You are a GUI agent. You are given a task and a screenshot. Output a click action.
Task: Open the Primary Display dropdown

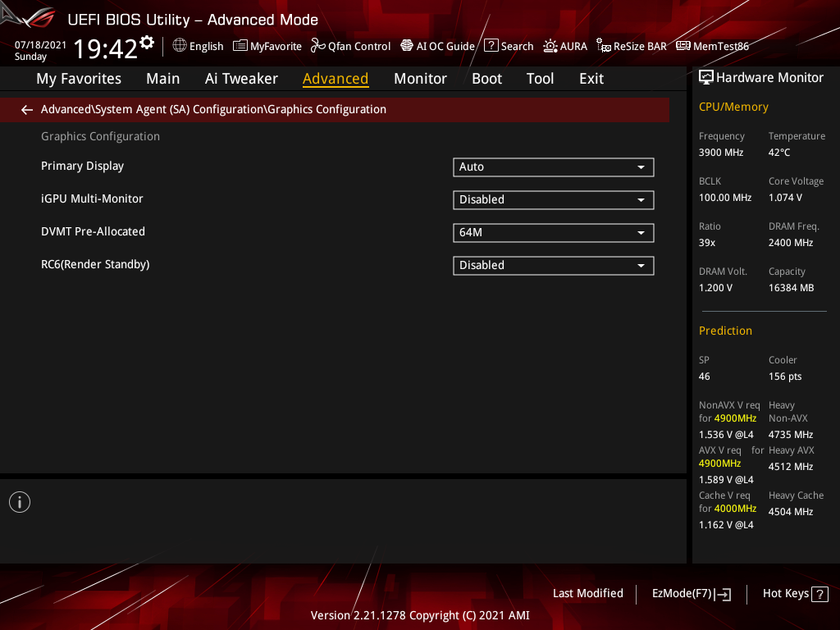(553, 167)
